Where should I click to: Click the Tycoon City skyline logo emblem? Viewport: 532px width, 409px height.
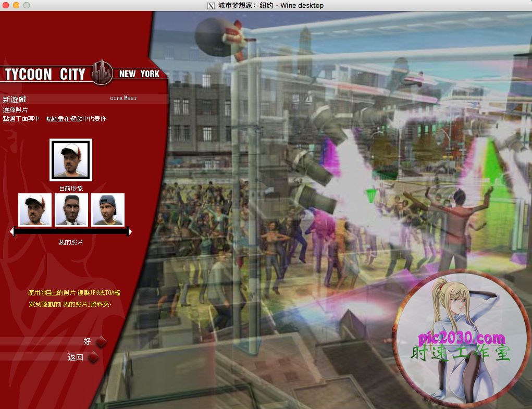102,72
